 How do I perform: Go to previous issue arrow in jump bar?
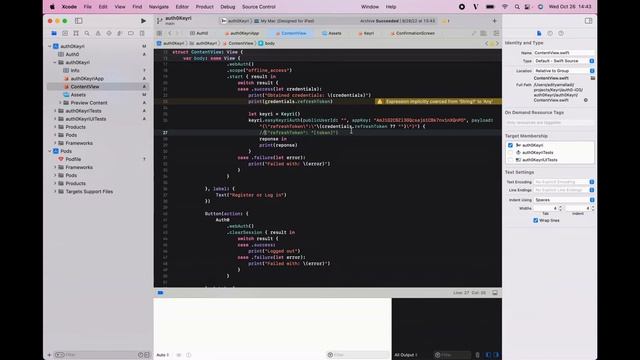[487, 43]
